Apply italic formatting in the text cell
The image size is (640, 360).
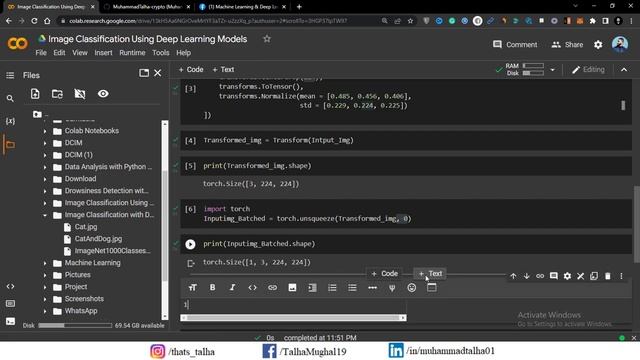point(232,288)
